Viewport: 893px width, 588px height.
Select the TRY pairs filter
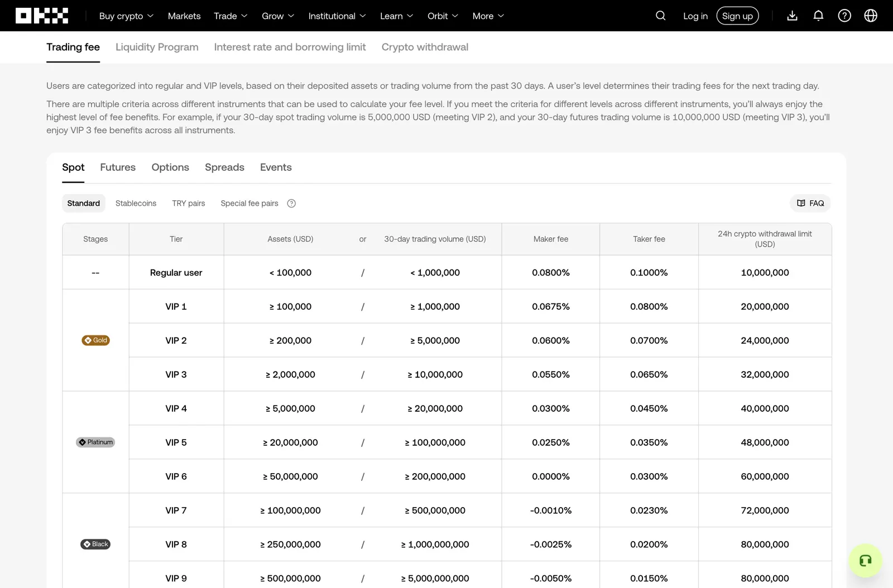tap(189, 204)
